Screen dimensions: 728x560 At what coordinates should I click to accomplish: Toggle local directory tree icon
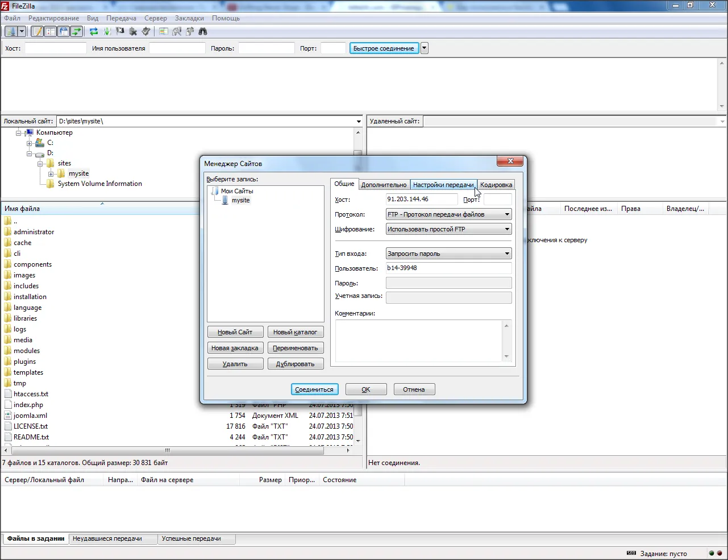click(x=50, y=31)
